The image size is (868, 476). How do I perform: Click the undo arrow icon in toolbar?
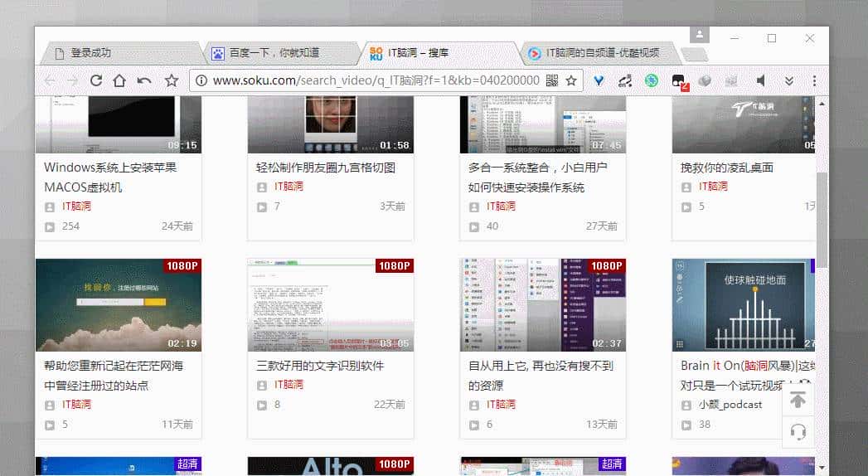(144, 80)
